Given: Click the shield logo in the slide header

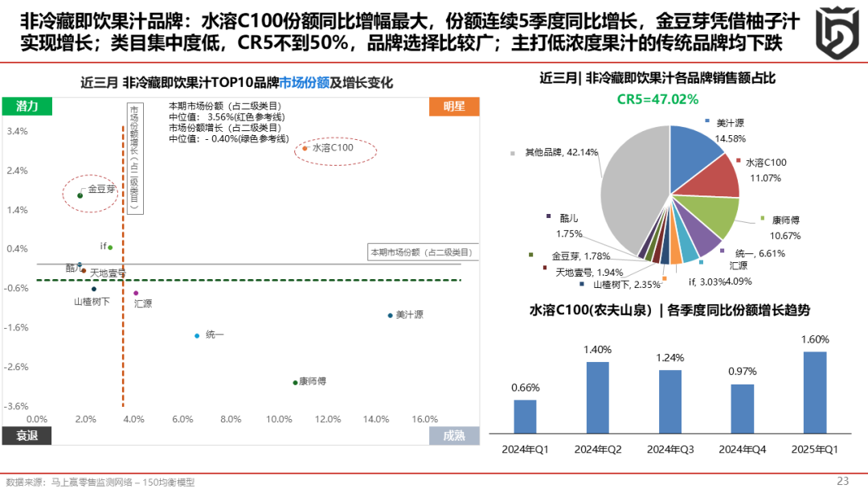Looking at the screenshot, I should tap(837, 32).
